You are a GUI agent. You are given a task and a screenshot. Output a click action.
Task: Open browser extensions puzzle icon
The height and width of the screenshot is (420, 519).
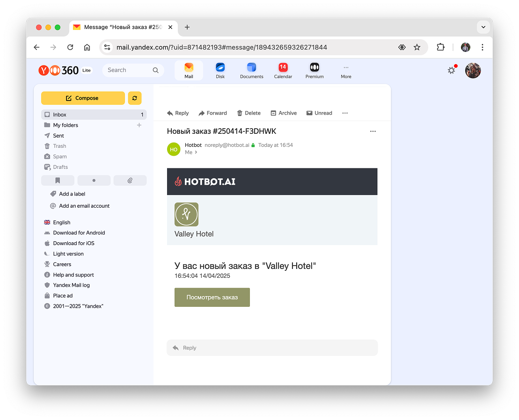tap(440, 47)
